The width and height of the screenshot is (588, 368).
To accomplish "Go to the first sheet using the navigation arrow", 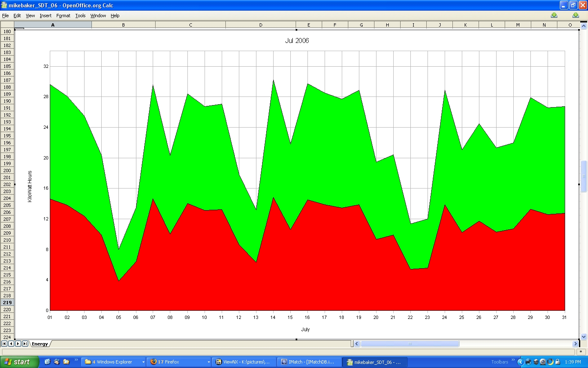I will coord(4,344).
